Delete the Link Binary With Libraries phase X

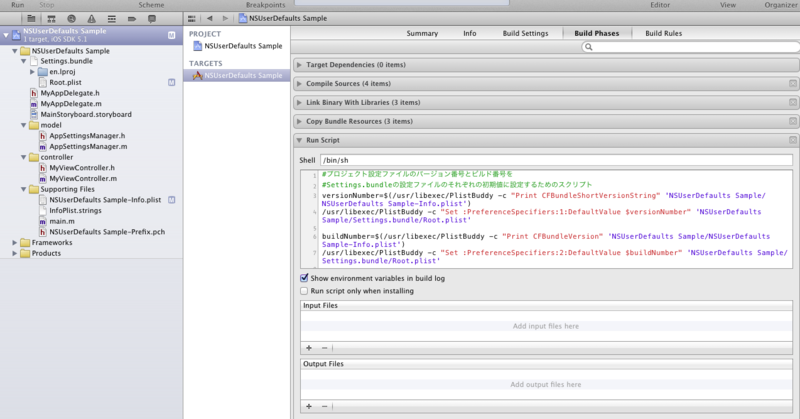(x=792, y=103)
